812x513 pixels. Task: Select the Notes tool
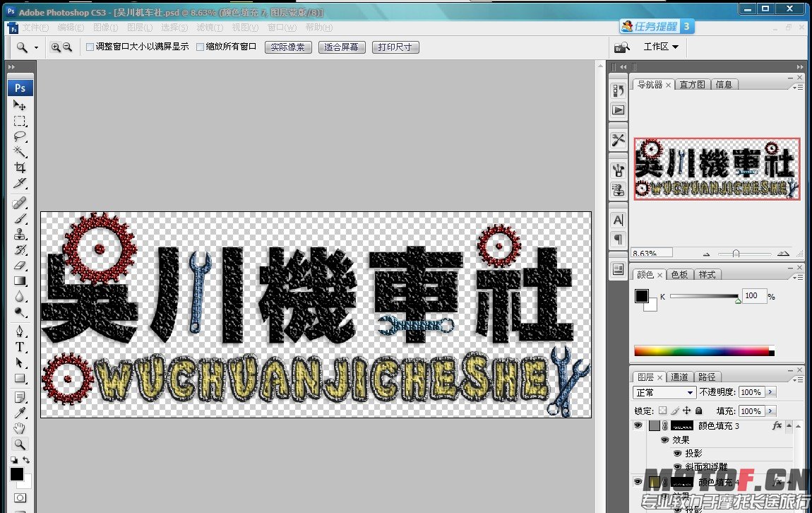coord(20,397)
